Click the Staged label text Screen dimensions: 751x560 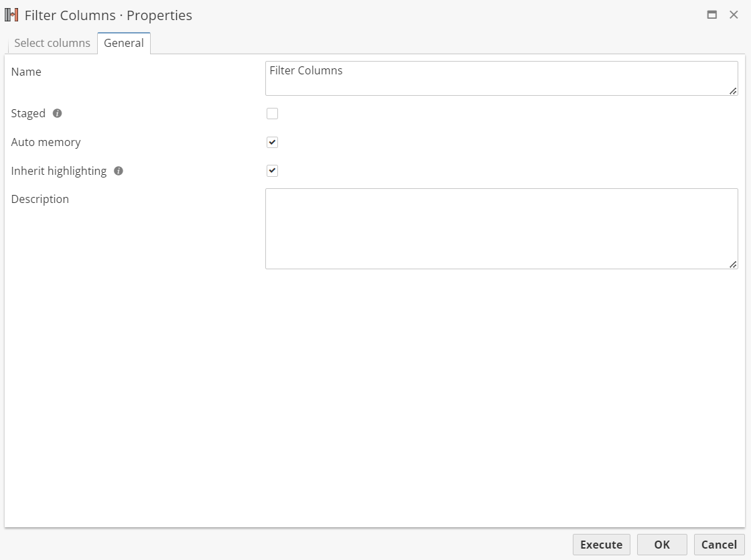pos(28,113)
